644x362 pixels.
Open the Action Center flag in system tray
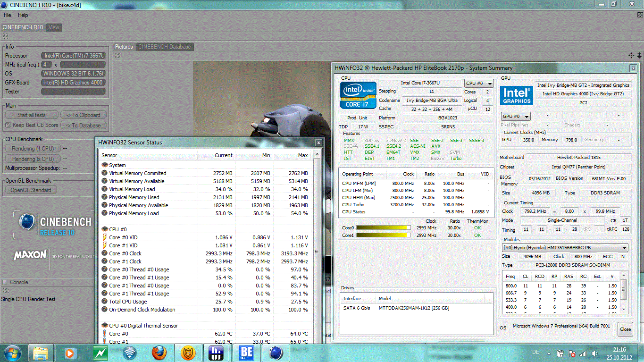pos(572,353)
